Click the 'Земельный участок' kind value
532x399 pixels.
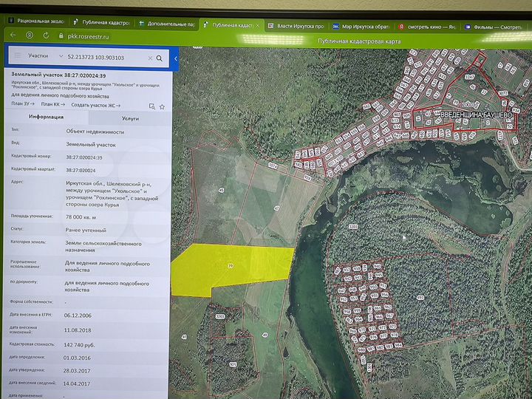(x=91, y=145)
